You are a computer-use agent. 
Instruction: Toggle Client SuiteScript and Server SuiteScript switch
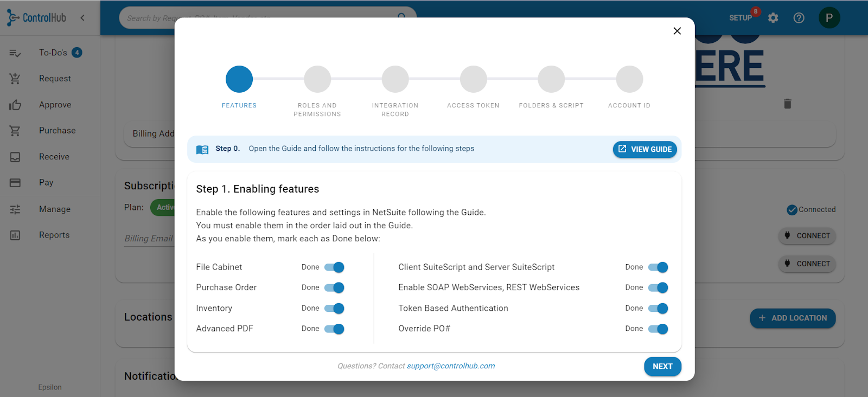click(658, 267)
